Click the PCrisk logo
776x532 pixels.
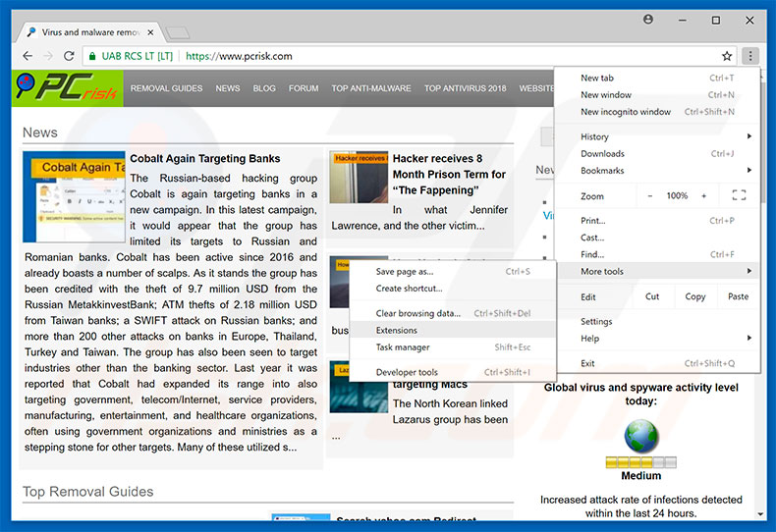click(67, 89)
